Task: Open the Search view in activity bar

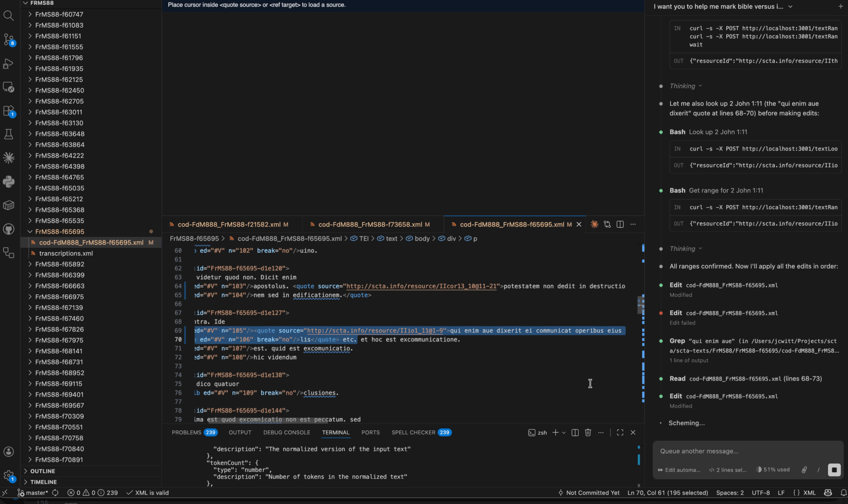Action: [x=8, y=16]
